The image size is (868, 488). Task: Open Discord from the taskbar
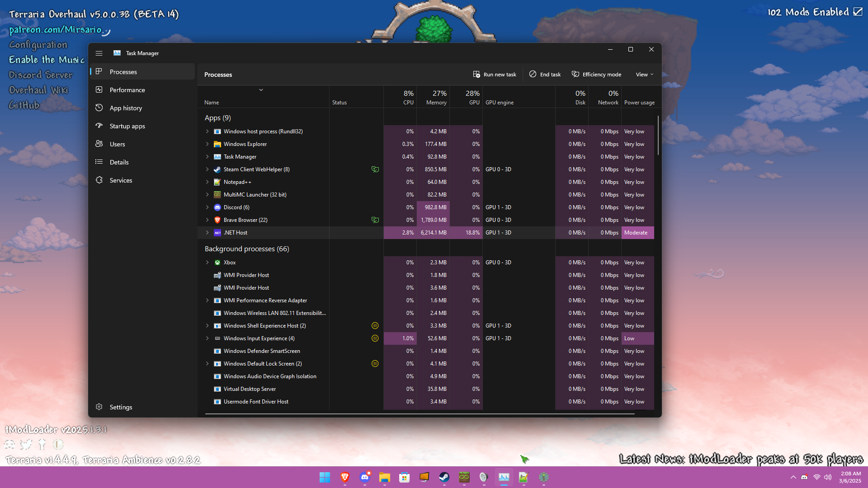[365, 477]
